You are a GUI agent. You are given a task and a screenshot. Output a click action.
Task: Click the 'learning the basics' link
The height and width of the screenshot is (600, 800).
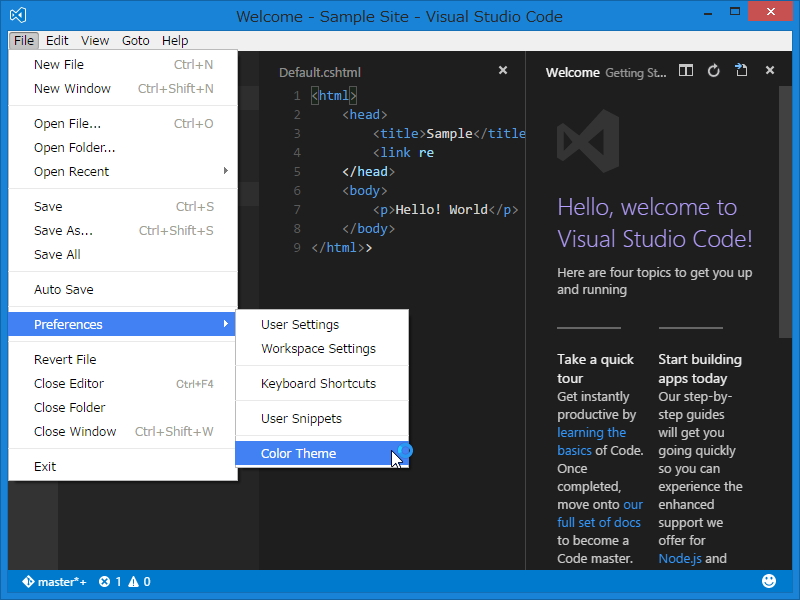point(592,432)
